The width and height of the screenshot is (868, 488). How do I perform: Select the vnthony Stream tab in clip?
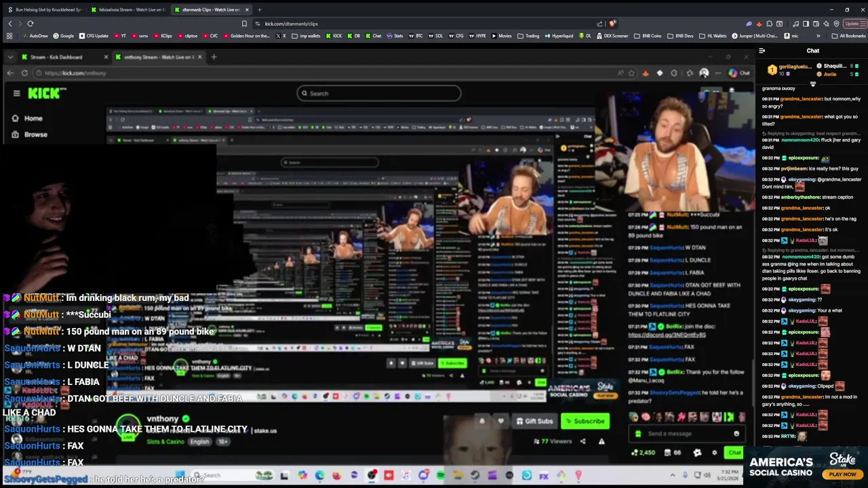pyautogui.click(x=158, y=57)
